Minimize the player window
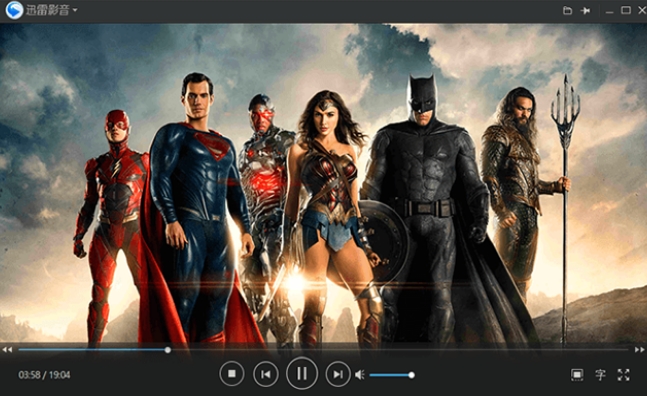Screen dimensions: 647x396 (609, 11)
